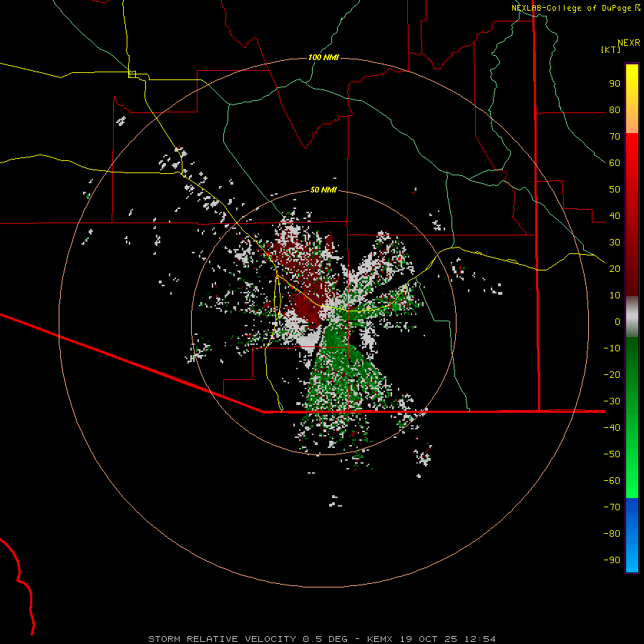Click the positive 60 scale value

(x=615, y=163)
